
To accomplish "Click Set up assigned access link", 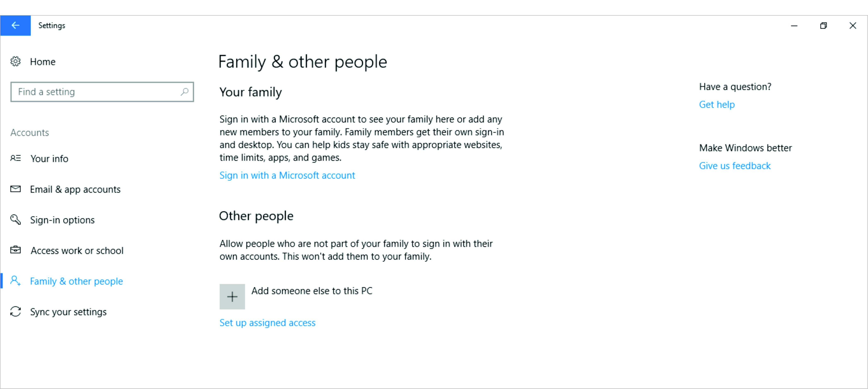I will point(267,323).
